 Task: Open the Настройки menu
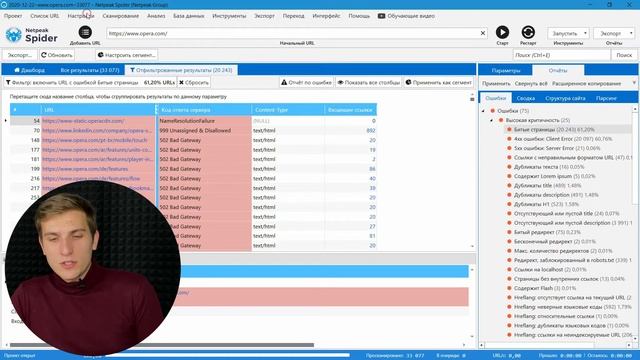81,16
